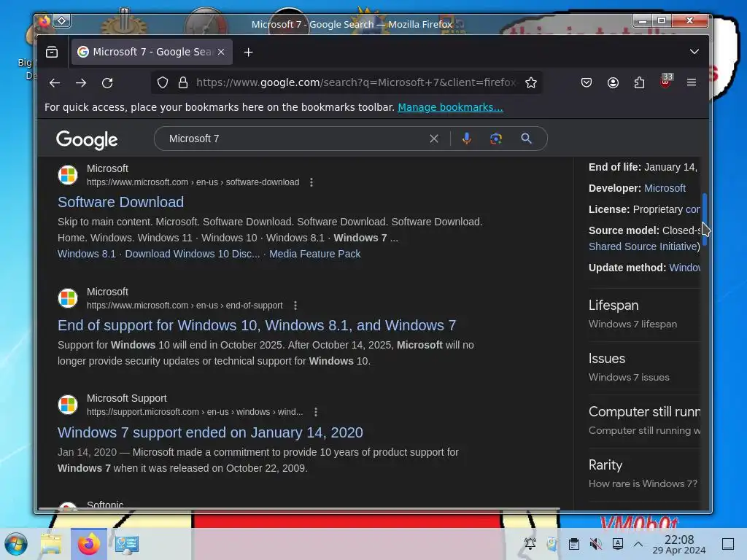This screenshot has height=560, width=747.
Task: Go forward one page
Action: 81,83
